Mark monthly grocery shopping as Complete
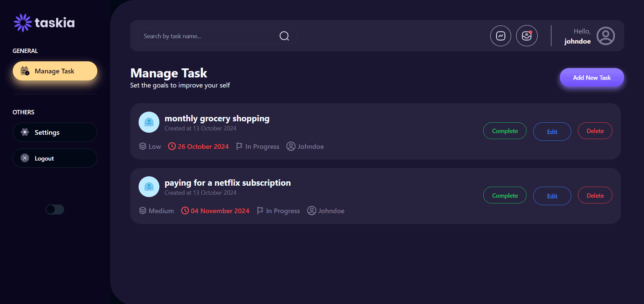Screen dimensions: 644x304 click(505, 131)
